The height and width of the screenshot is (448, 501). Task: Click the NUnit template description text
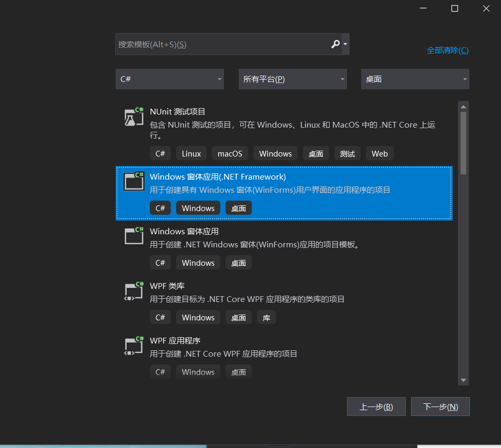tap(292, 130)
